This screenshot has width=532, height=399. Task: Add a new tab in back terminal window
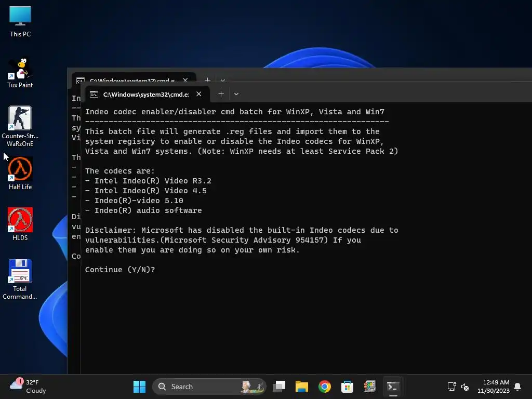point(208,80)
